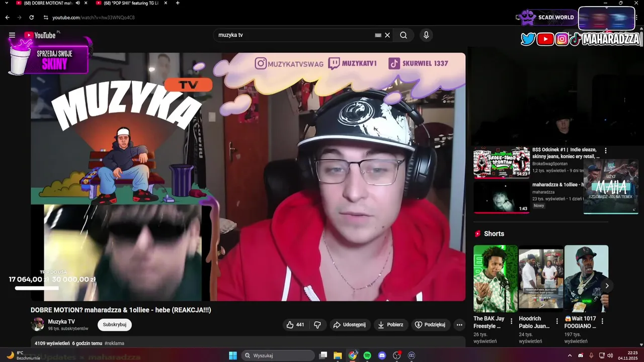The image size is (644, 362).
Task: Go to the YouTube home logo
Action: [x=40, y=35]
